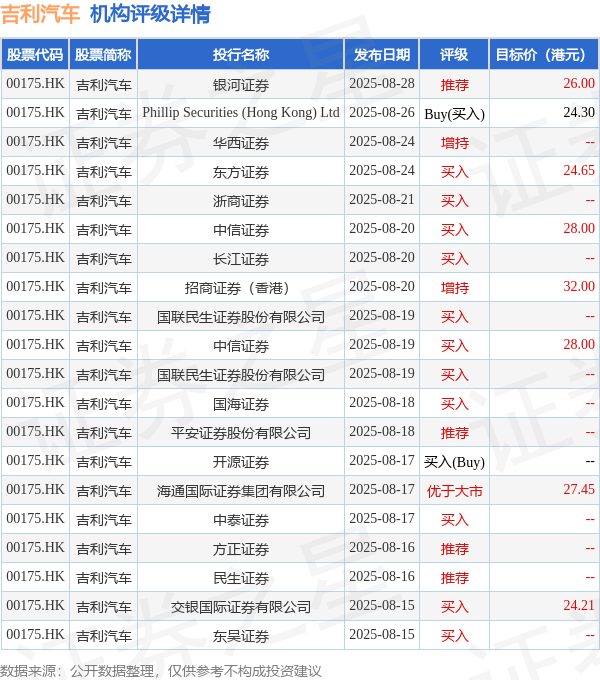600x680 pixels.
Task: Click the target price 24.30
Action: coord(579,112)
